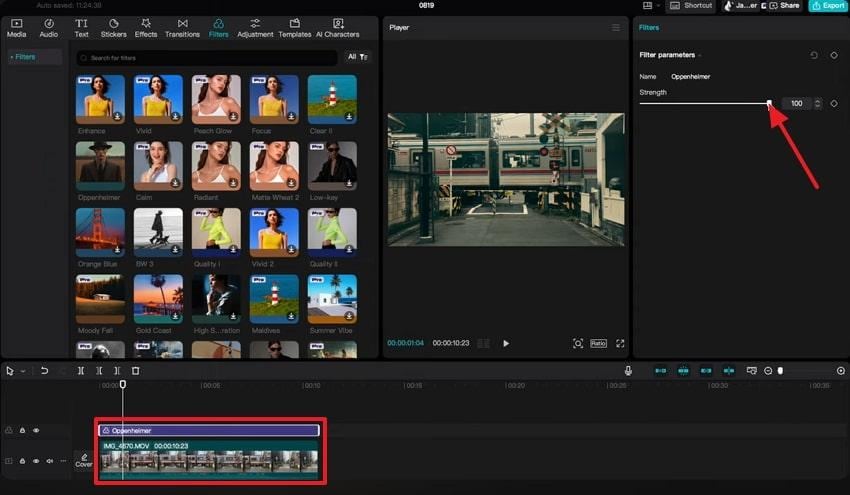
Task: Select the Filters category in the sidebar
Action: (34, 57)
